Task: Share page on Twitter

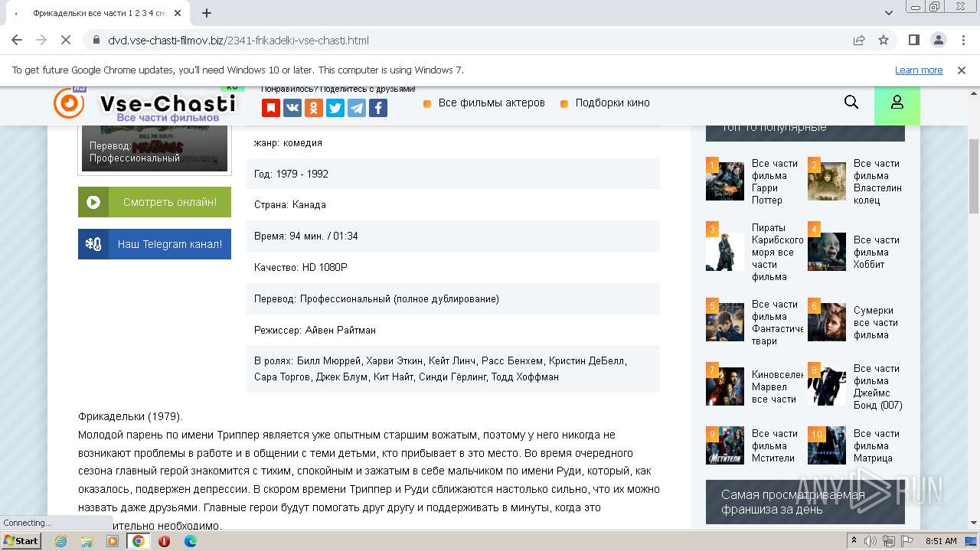Action: click(x=335, y=108)
